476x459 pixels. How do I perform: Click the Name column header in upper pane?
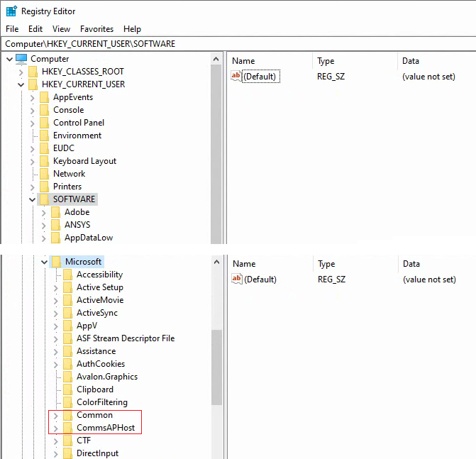point(243,61)
